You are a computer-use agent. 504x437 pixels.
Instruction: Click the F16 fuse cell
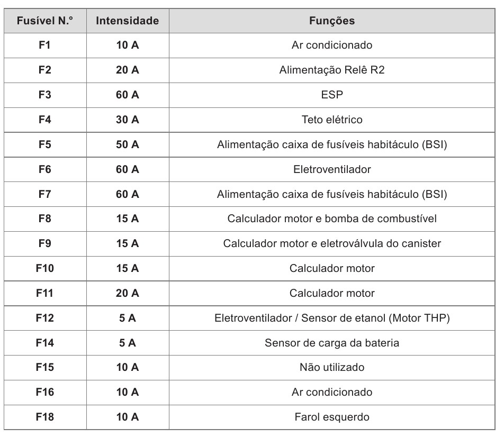[45, 392]
